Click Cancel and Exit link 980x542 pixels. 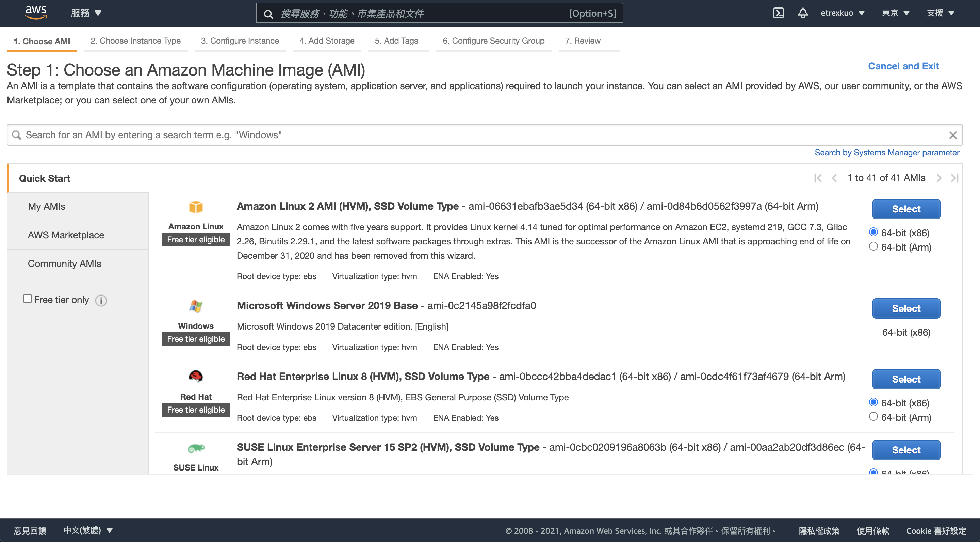[903, 66]
